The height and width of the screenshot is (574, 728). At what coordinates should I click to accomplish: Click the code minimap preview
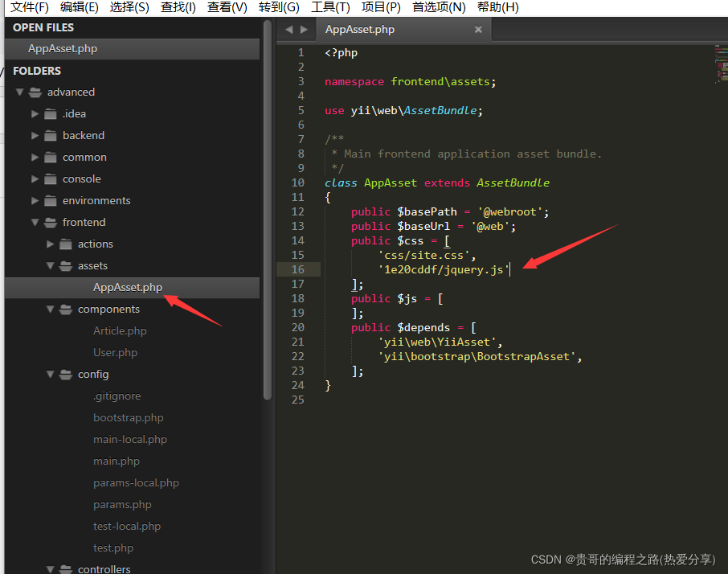click(x=721, y=64)
